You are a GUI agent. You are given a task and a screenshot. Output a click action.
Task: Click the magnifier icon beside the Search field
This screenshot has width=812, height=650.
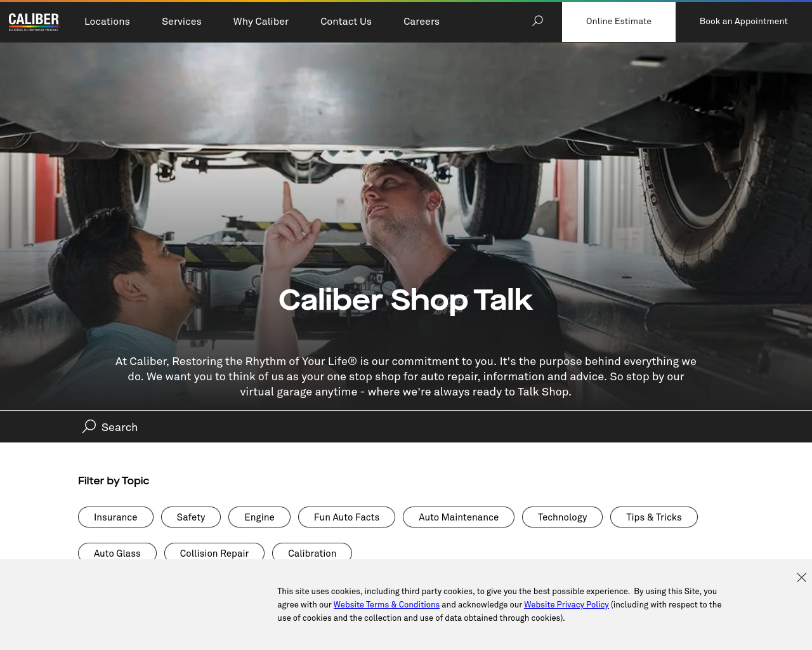pyautogui.click(x=89, y=427)
